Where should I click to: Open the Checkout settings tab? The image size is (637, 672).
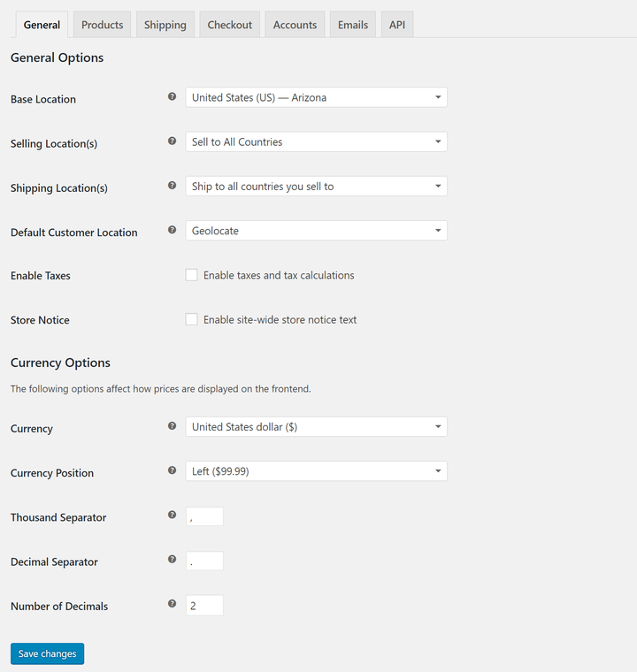coord(230,25)
